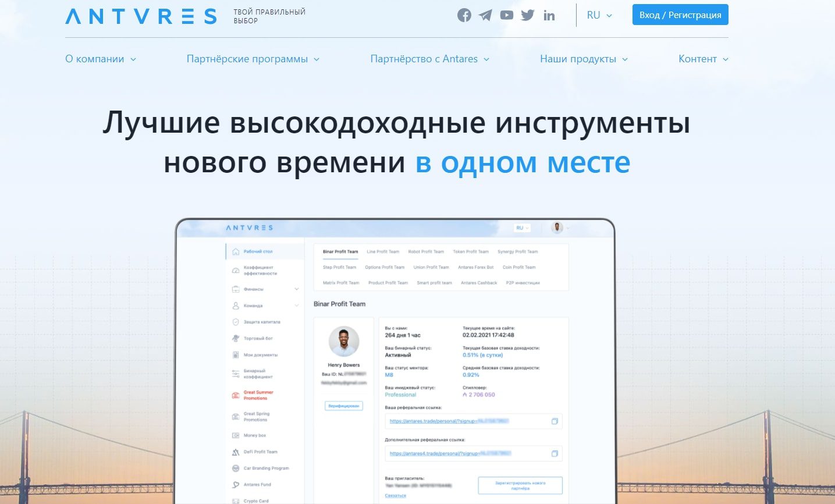835x504 pixels.
Task: Click Зарегистрировать нового партнёра button
Action: tap(520, 485)
